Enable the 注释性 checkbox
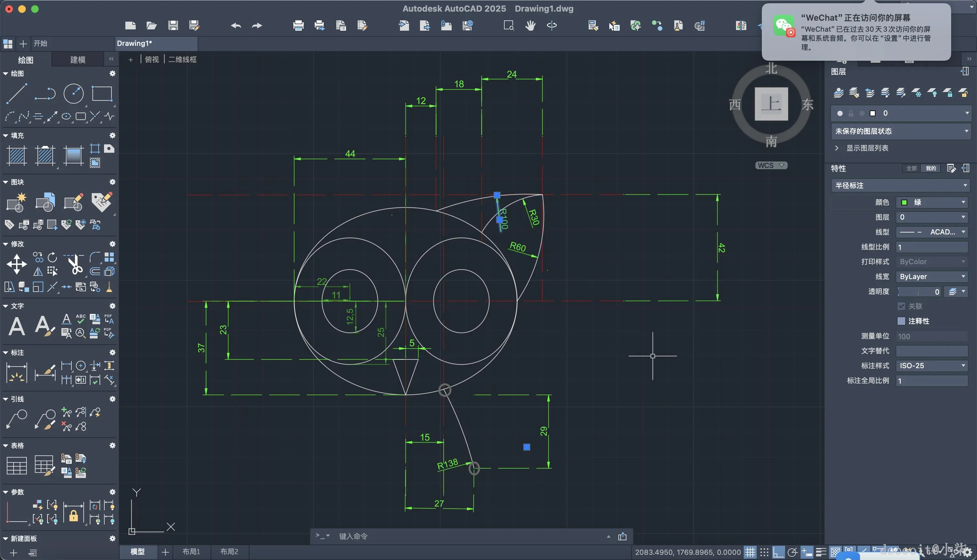Viewport: 977px width, 560px height. click(901, 321)
